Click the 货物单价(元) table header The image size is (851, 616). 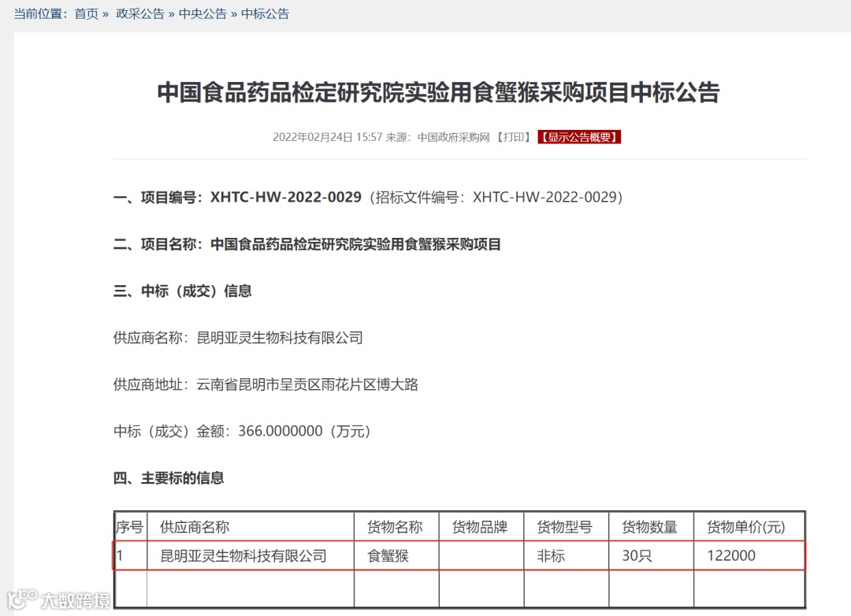(749, 527)
